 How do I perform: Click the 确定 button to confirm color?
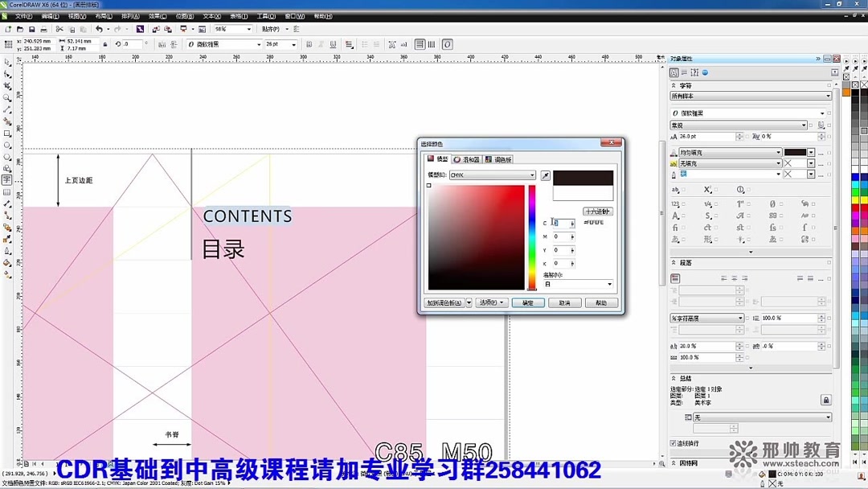pyautogui.click(x=530, y=302)
